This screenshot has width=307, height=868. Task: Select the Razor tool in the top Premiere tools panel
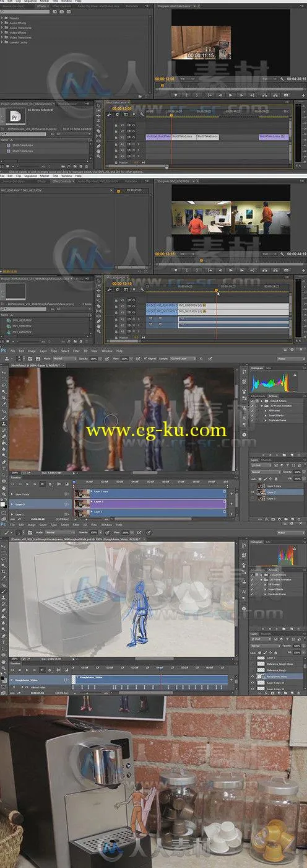pos(98,131)
